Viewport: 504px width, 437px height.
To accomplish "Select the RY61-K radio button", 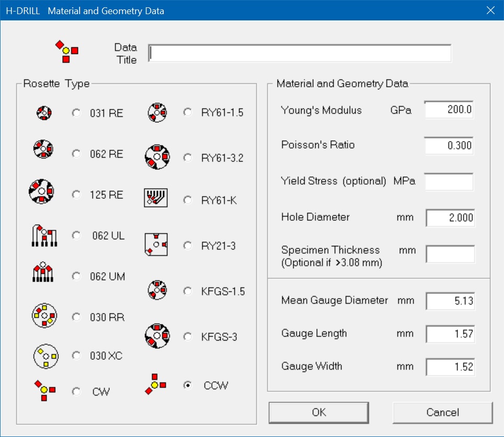I will point(187,200).
